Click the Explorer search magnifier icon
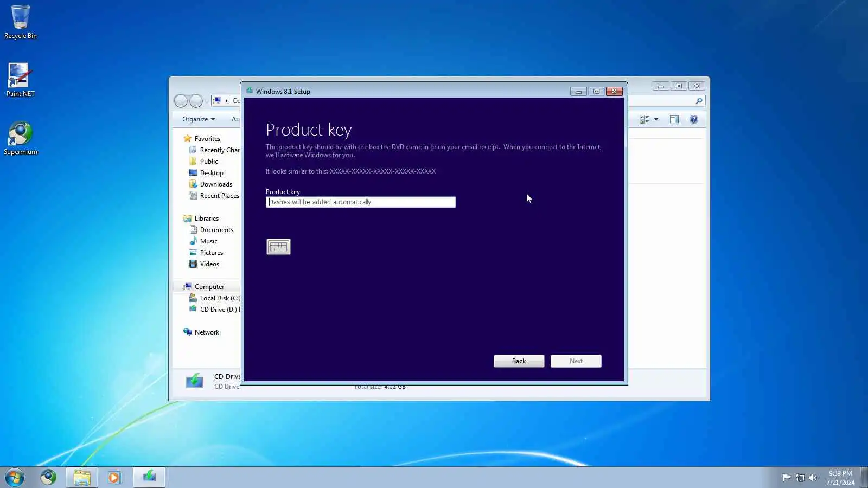The height and width of the screenshot is (488, 868). click(699, 101)
